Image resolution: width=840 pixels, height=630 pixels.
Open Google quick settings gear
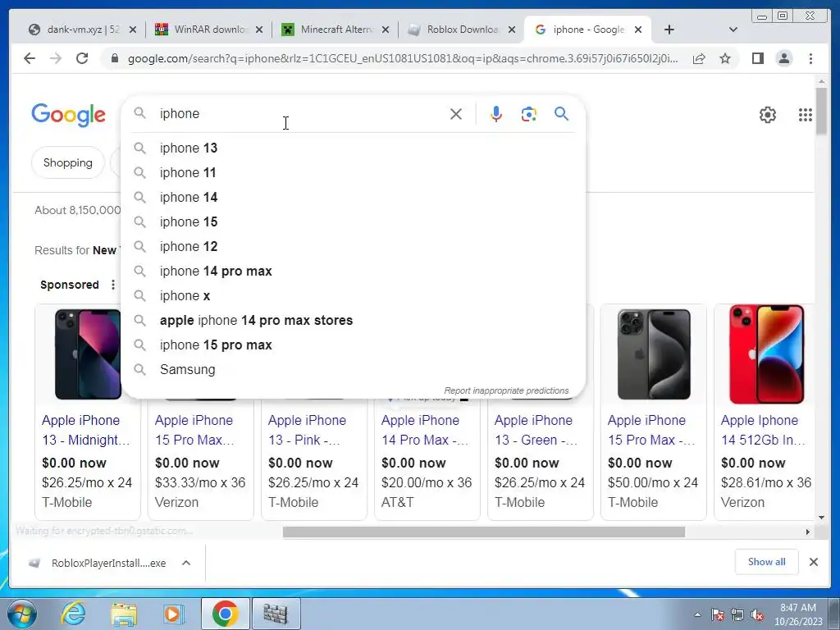click(x=768, y=115)
